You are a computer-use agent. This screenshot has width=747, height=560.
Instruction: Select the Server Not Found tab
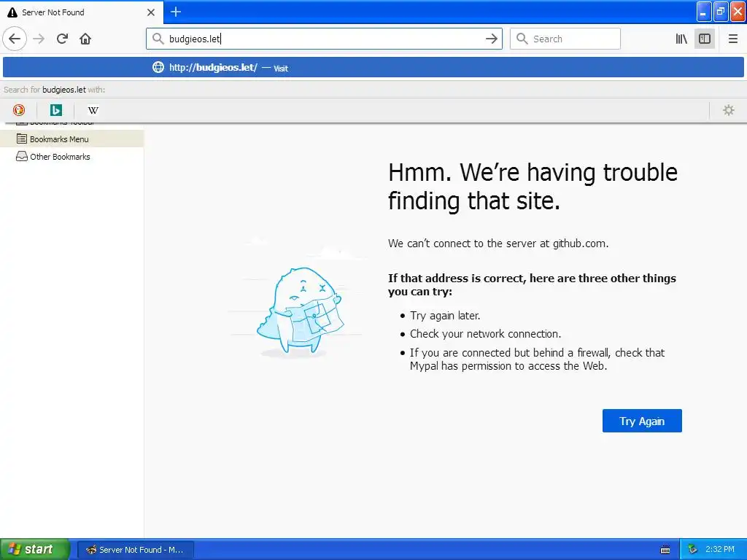(x=82, y=12)
